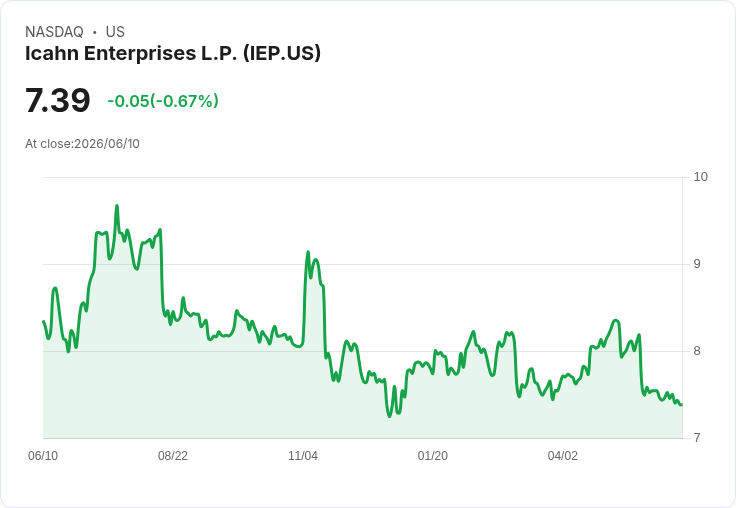Click the 7 y-axis price label

[697, 438]
